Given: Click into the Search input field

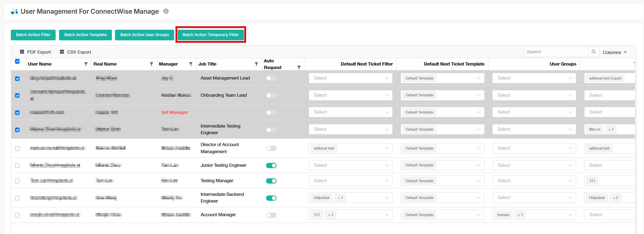Looking at the screenshot, I should tap(556, 52).
